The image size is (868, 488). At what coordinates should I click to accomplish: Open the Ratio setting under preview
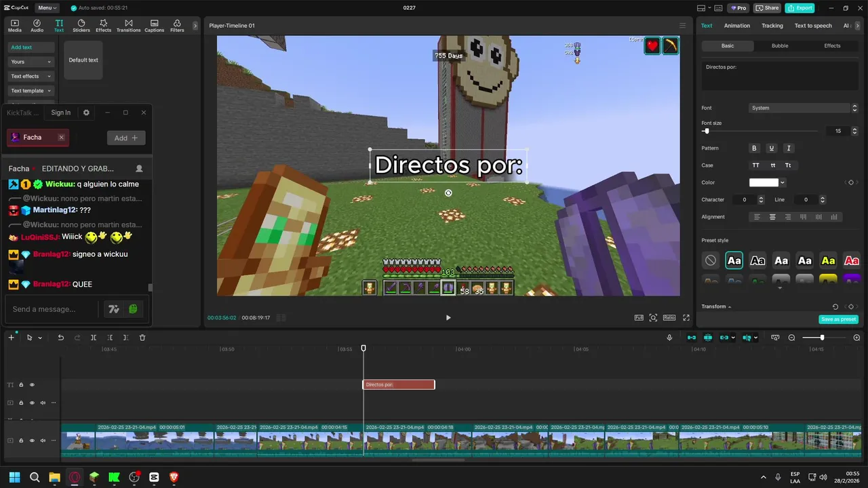point(669,317)
